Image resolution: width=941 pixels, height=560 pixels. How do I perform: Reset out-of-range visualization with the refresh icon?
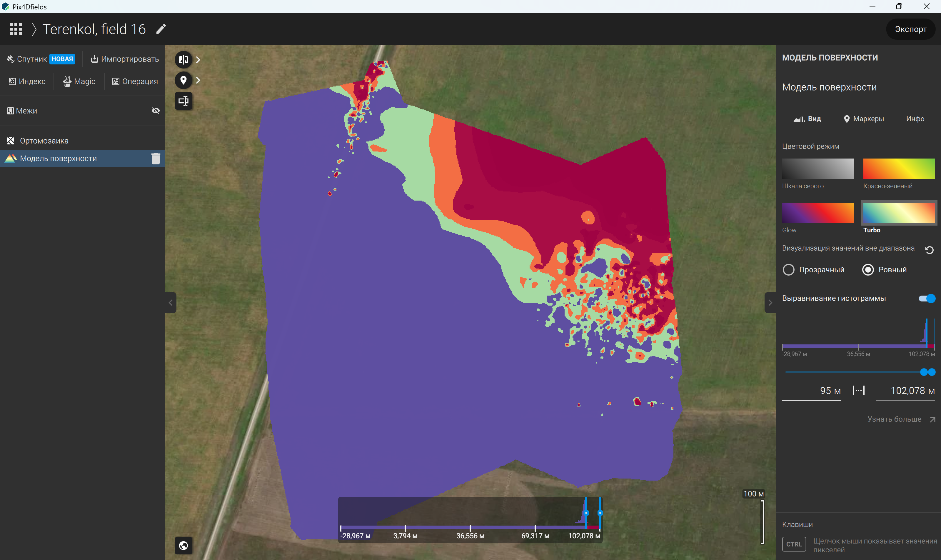[x=929, y=250]
